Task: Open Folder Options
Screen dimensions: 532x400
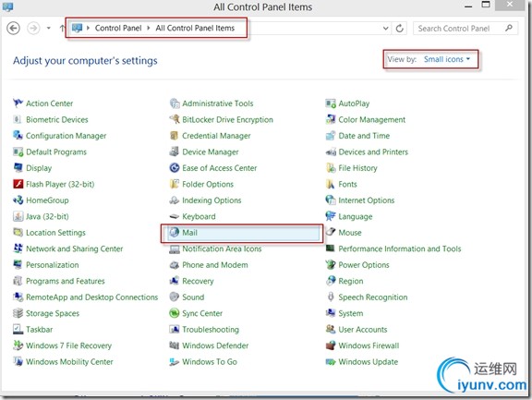Action: (x=208, y=184)
